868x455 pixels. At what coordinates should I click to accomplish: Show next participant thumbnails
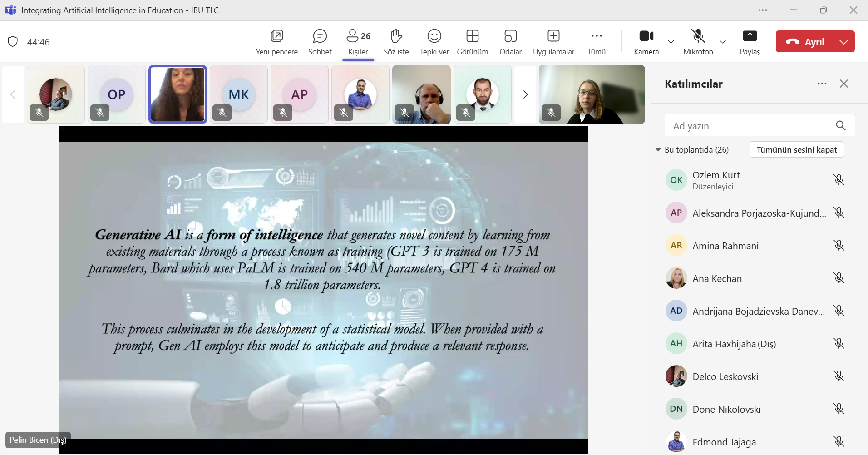(525, 94)
